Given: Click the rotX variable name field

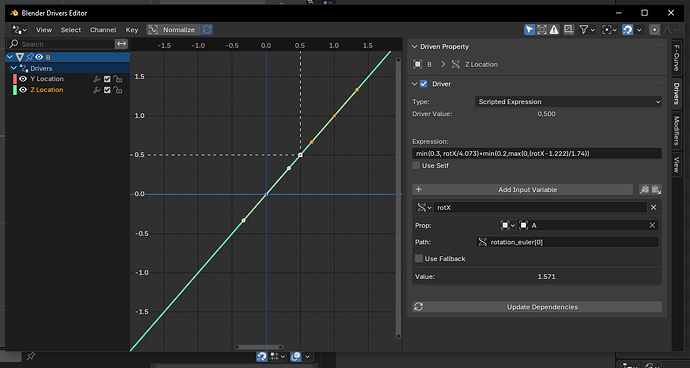Looking at the screenshot, I should [x=540, y=207].
